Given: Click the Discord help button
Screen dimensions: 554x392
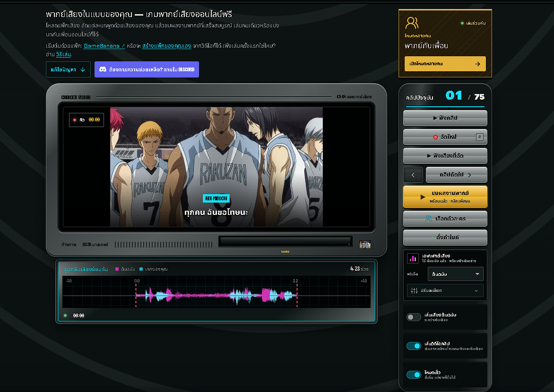Looking at the screenshot, I should click(x=147, y=69).
